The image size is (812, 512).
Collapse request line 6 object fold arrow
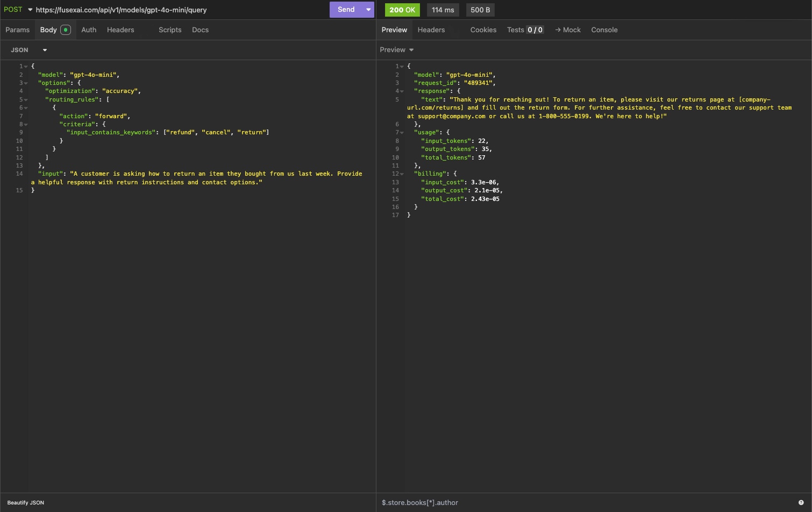pos(26,108)
